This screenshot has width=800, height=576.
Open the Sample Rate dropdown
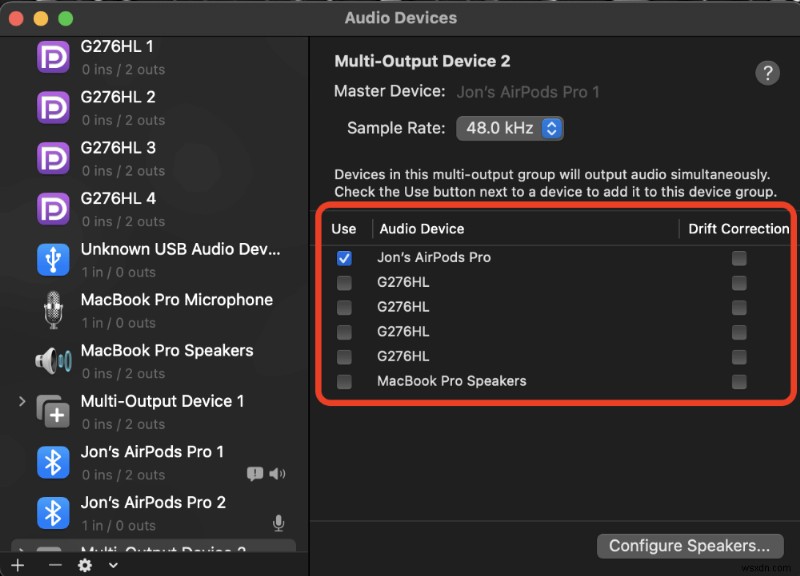click(x=510, y=128)
